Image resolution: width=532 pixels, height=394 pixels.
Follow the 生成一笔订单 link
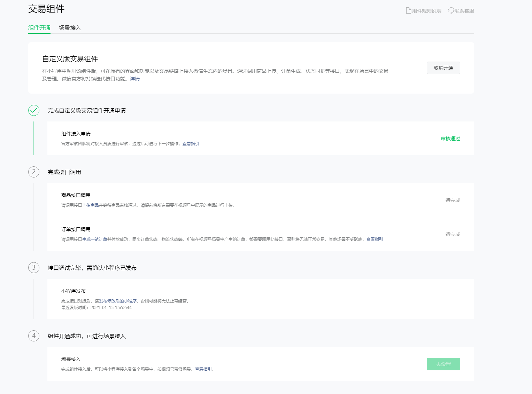95,239
